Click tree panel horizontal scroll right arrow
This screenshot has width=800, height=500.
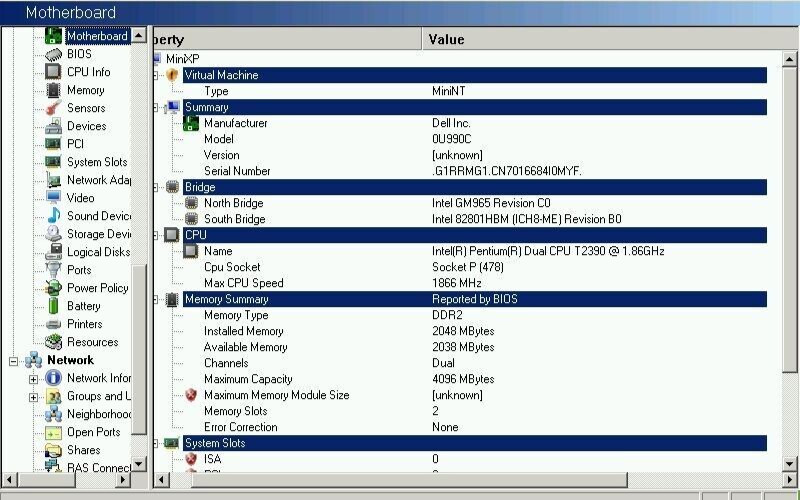(x=122, y=480)
